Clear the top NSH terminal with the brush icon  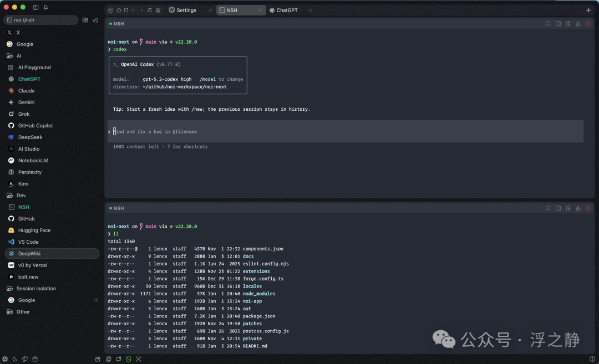click(578, 24)
